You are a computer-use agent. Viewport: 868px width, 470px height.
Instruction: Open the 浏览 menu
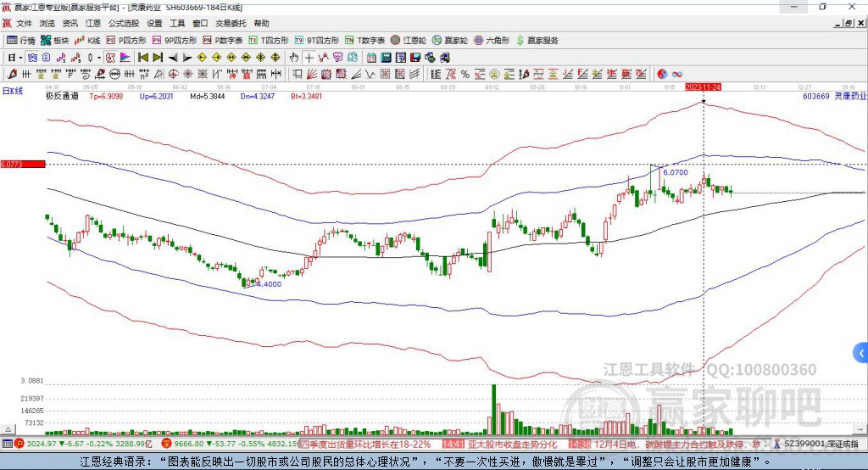[47, 23]
